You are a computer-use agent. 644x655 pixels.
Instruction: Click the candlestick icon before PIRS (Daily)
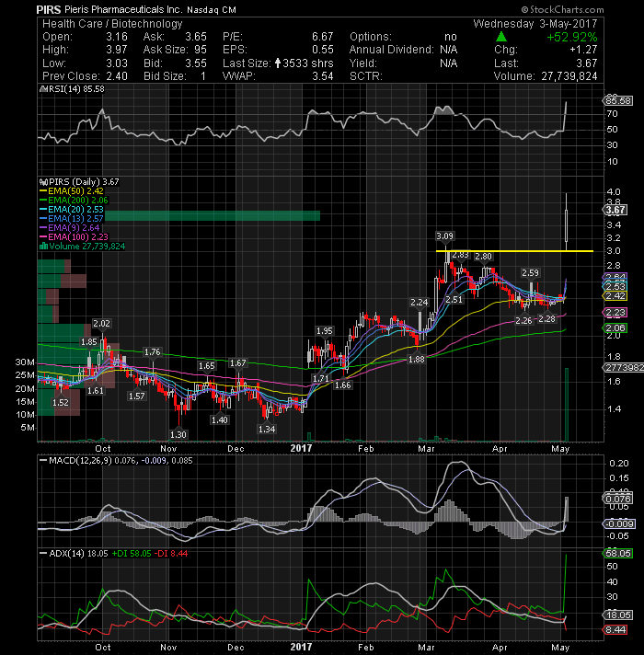(43, 182)
